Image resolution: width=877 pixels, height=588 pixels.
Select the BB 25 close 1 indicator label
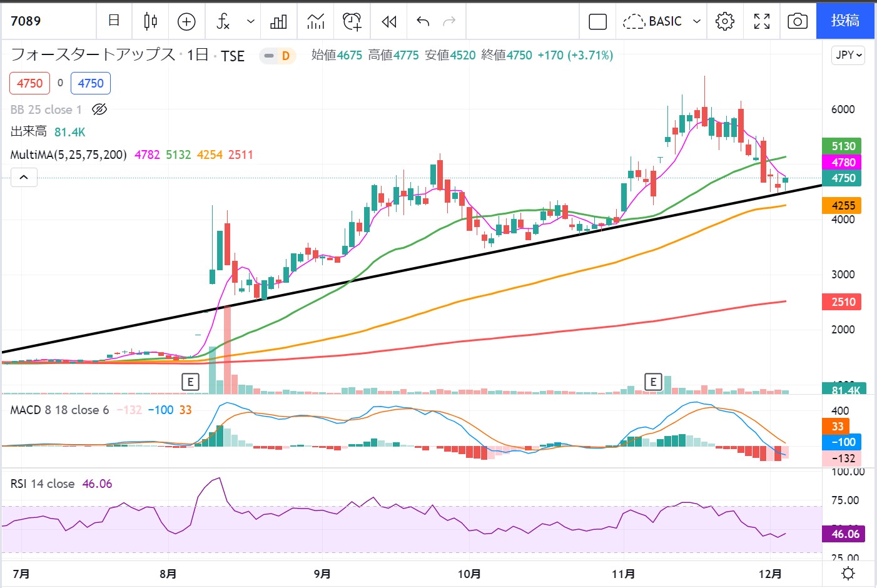(46, 109)
